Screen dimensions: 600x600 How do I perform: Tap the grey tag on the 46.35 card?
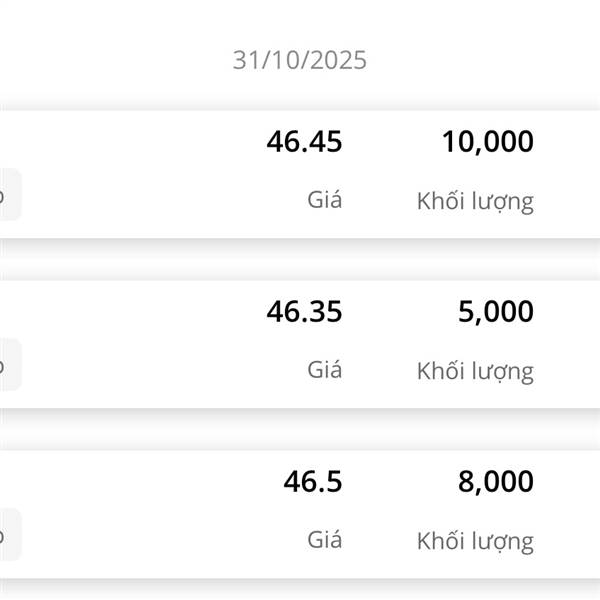pyautogui.click(x=9, y=364)
